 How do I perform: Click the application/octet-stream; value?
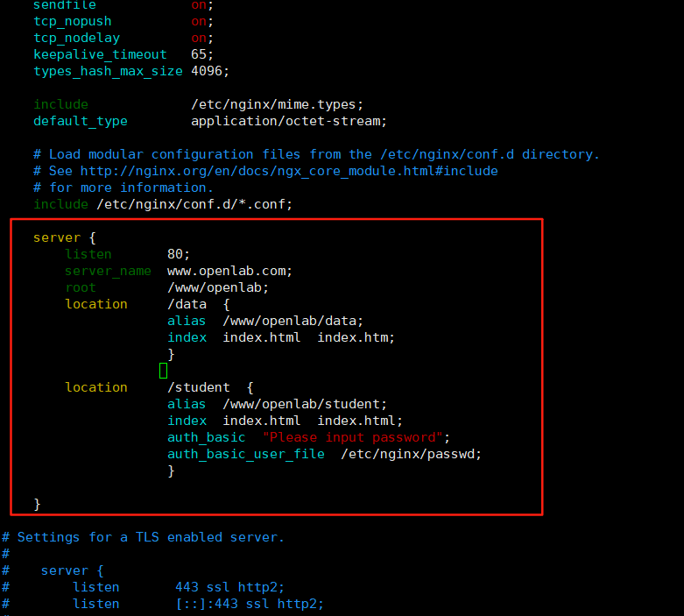(289, 122)
